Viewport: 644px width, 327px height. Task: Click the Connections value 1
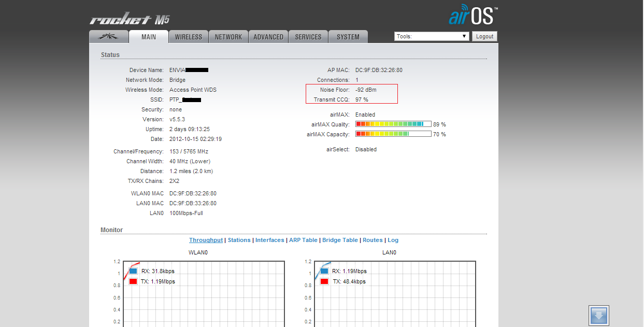pyautogui.click(x=356, y=80)
